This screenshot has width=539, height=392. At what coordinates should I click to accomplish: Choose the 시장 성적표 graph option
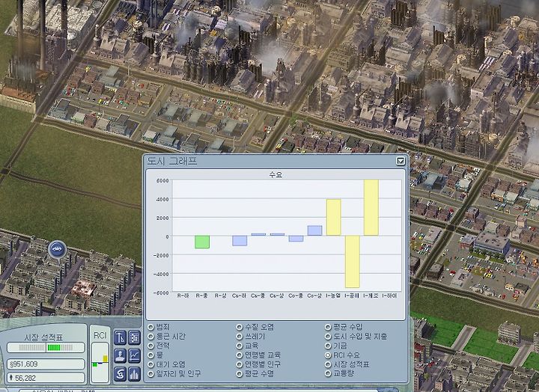pyautogui.click(x=328, y=364)
